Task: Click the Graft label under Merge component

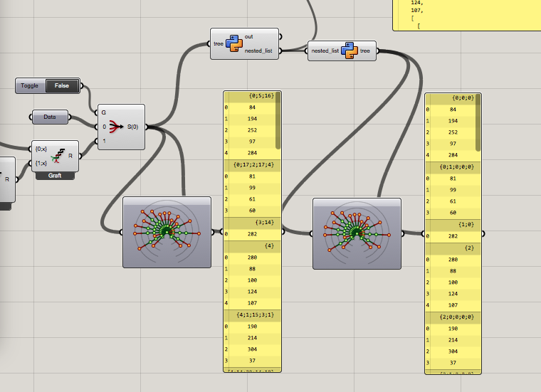Action: 55,176
